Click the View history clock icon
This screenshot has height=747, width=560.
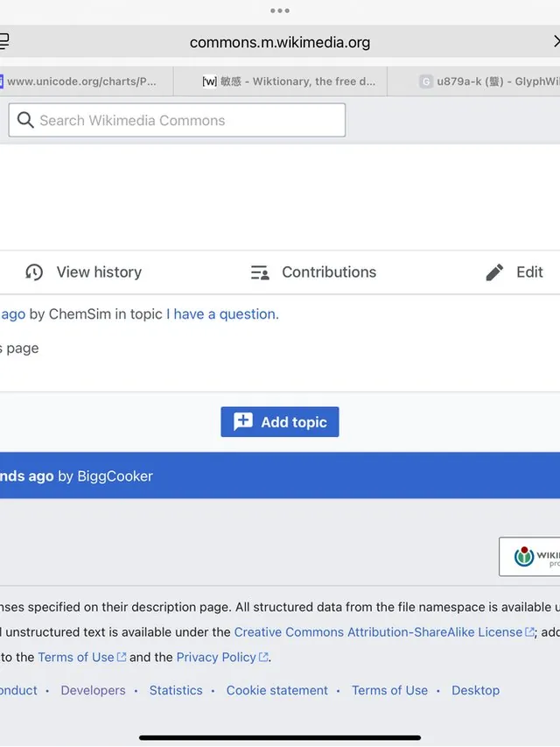click(x=34, y=272)
